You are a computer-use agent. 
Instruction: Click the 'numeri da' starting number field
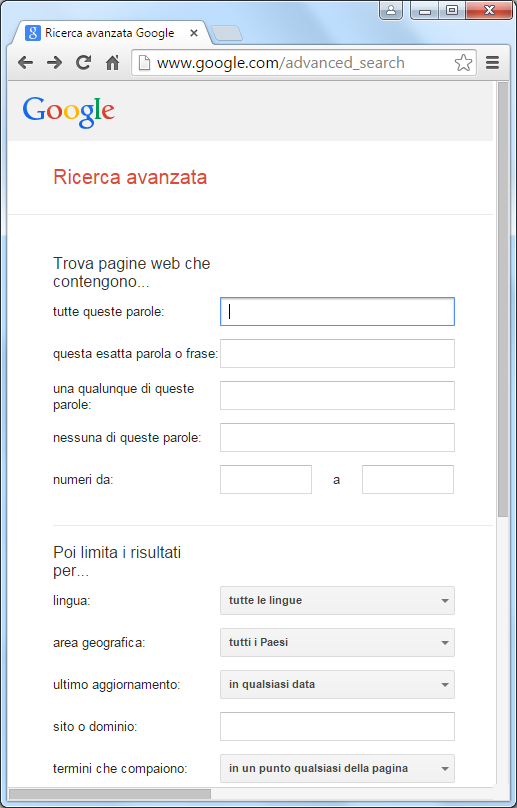[265, 480]
